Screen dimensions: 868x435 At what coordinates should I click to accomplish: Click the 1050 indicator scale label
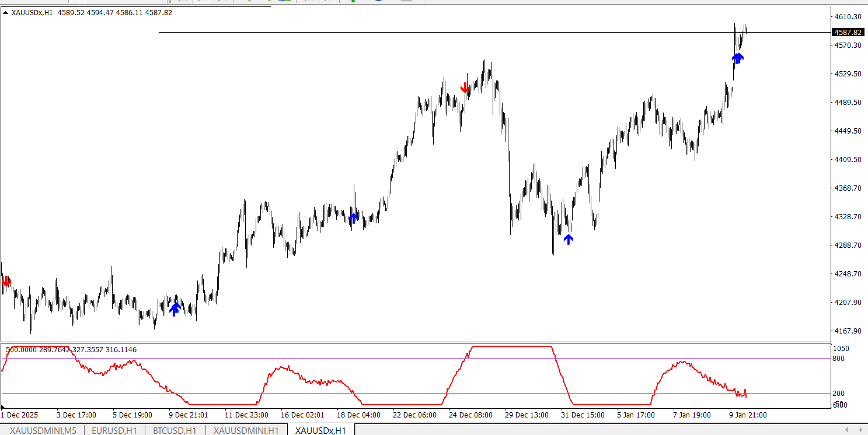click(x=841, y=349)
